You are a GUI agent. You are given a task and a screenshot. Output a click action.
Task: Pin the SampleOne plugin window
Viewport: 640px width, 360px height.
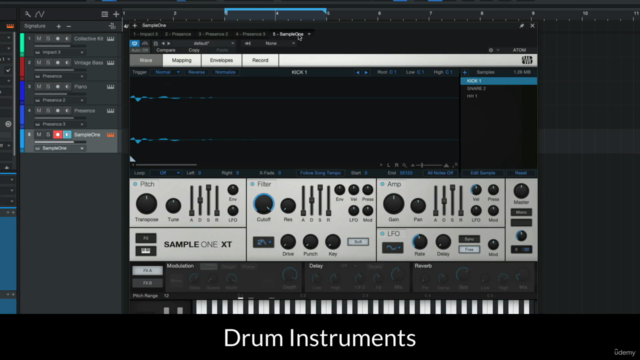click(522, 26)
